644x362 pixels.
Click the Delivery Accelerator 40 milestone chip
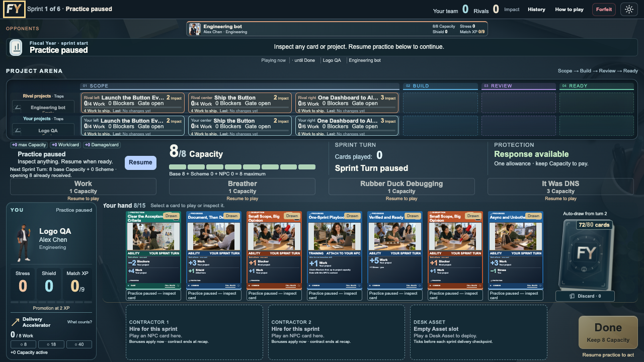(x=79, y=344)
